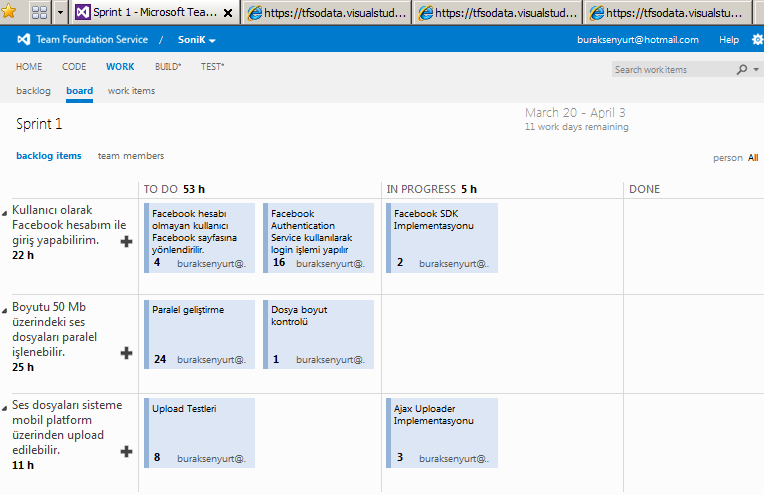Go to the CODE hub
This screenshot has width=764, height=495.
74,67
